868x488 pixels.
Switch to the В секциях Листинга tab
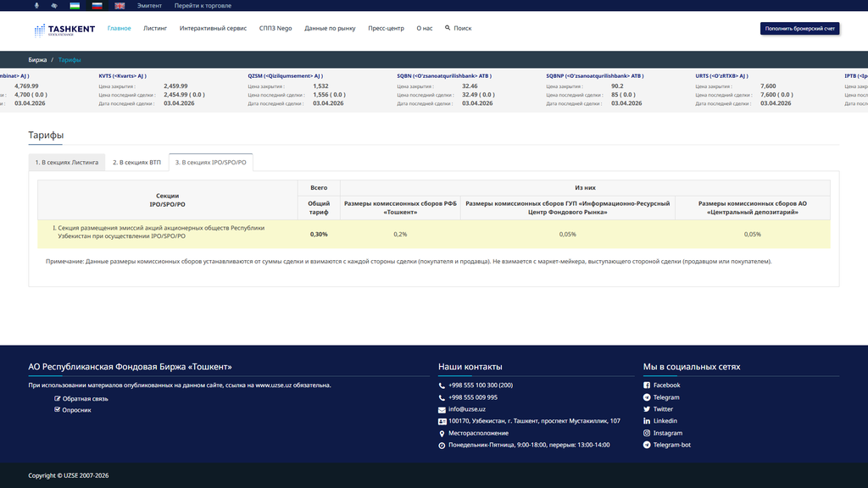(x=67, y=162)
